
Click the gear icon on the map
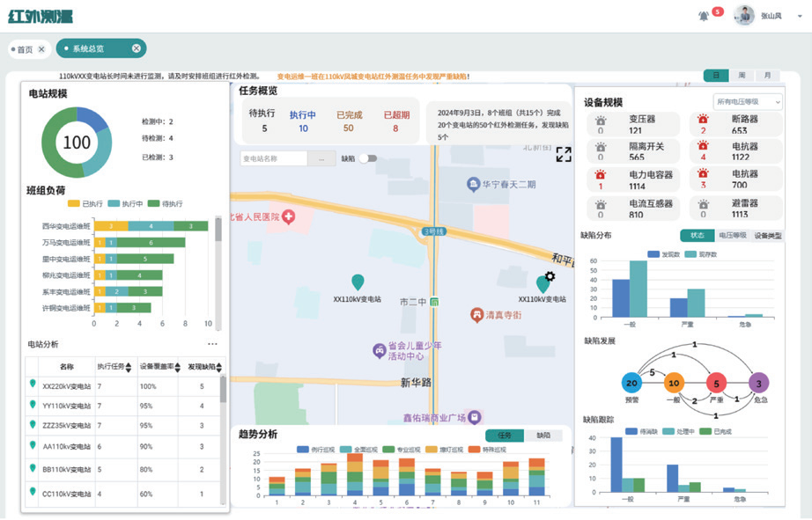point(550,276)
